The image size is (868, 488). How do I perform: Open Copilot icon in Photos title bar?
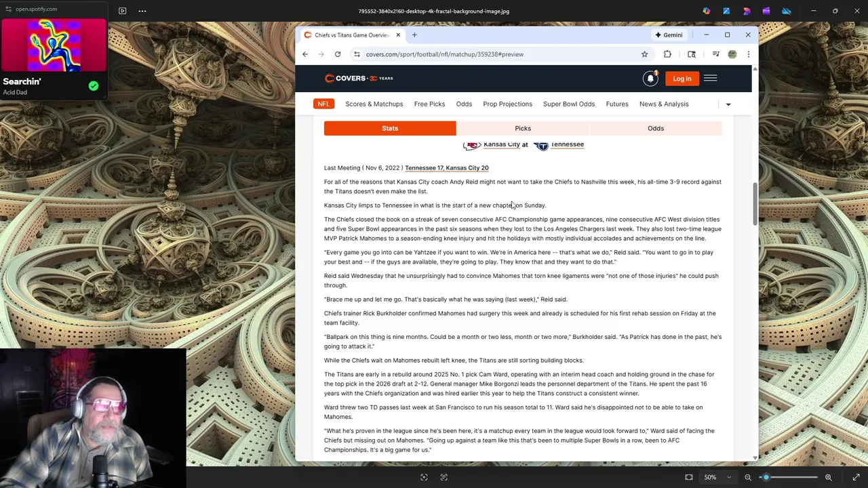tap(707, 11)
